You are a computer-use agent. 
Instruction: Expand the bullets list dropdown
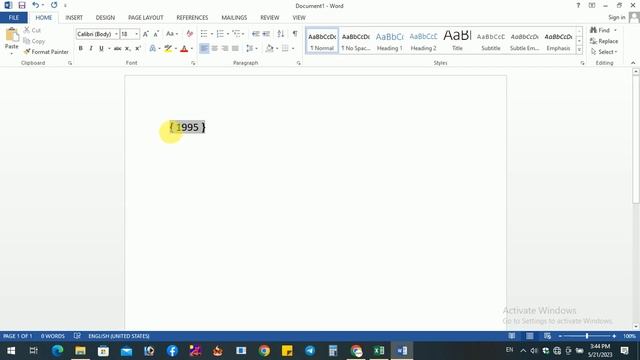212,34
